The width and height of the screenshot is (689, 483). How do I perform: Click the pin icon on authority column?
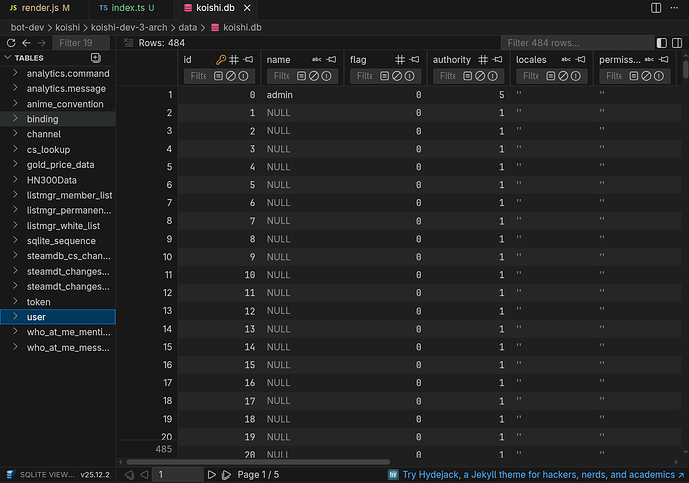[x=497, y=60]
